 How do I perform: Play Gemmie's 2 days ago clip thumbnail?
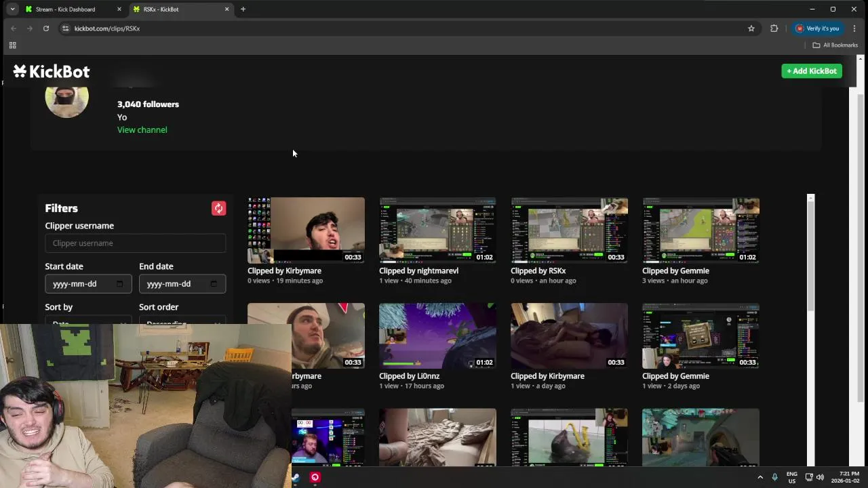point(701,335)
